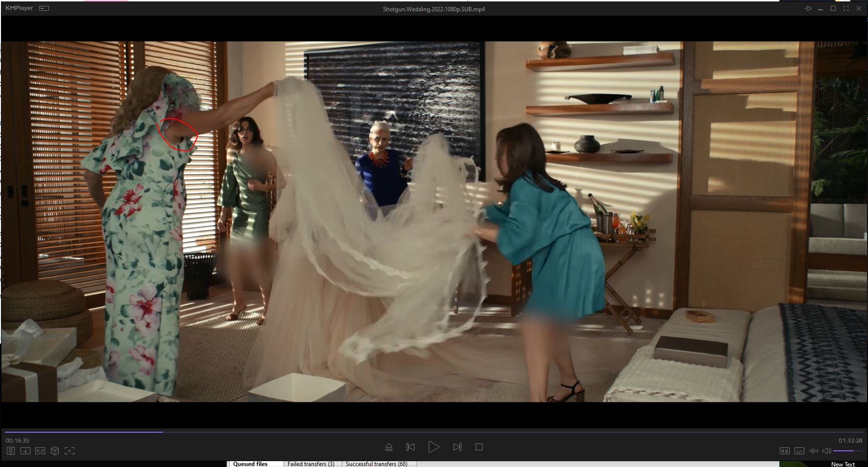
Task: Mute the audio using speaker icon
Action: pyautogui.click(x=826, y=451)
